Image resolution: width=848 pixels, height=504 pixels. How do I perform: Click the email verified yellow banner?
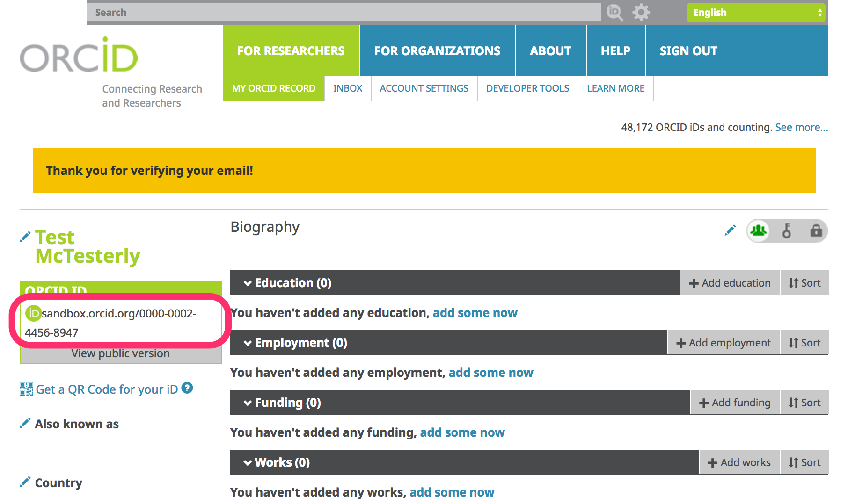424,170
